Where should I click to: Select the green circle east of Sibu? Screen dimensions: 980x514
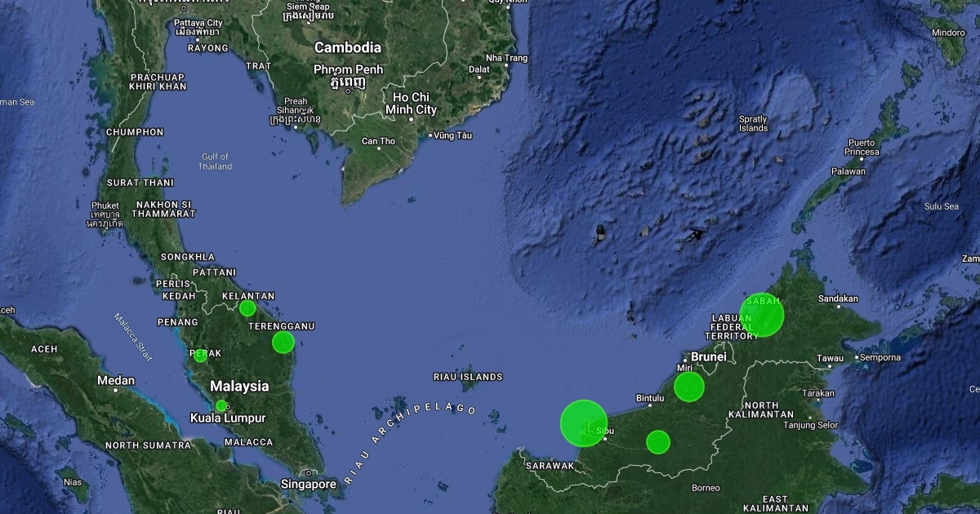coord(658,442)
